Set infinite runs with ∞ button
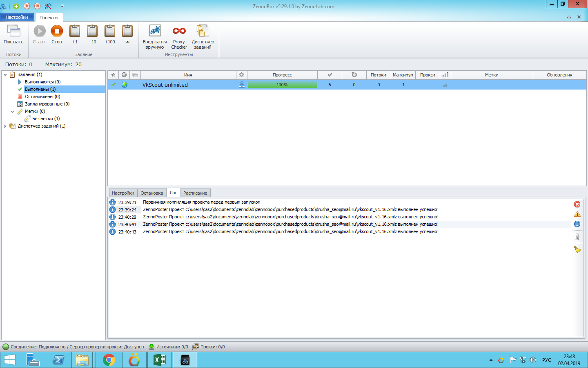This screenshot has width=588, height=368. [x=127, y=34]
